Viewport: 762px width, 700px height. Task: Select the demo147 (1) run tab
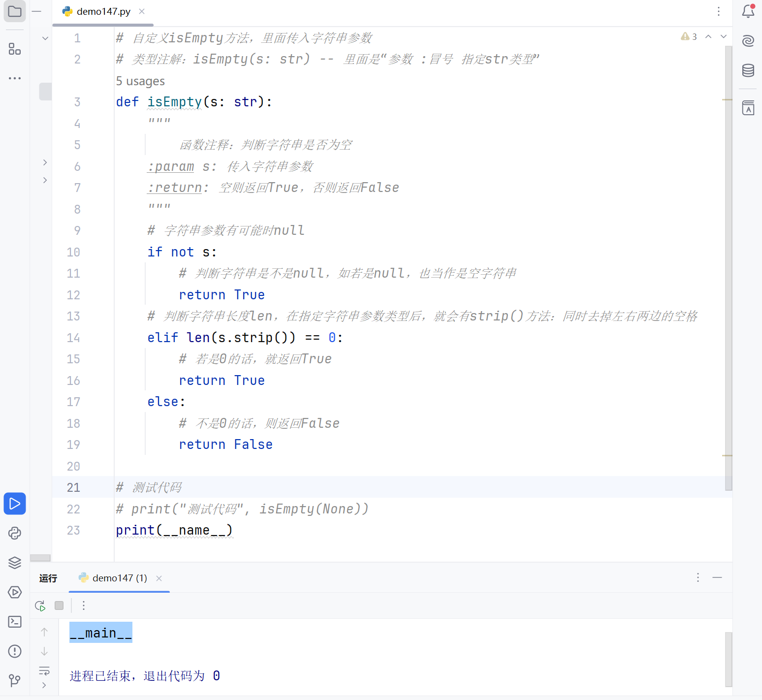tap(120, 578)
